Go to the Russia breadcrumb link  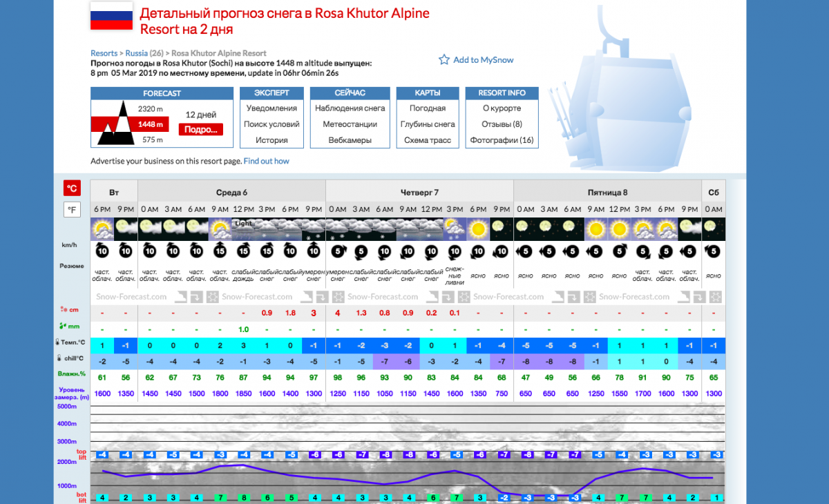click(x=137, y=53)
